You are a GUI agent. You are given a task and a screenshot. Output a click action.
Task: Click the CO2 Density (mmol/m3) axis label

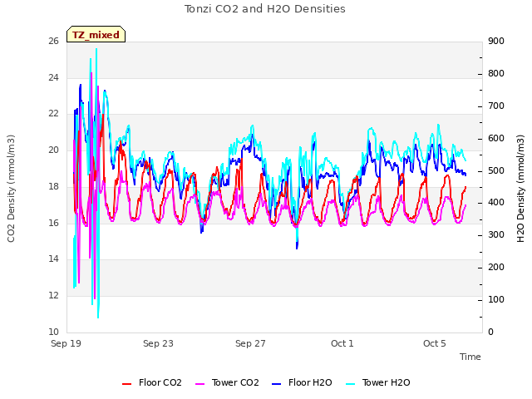(x=11, y=189)
